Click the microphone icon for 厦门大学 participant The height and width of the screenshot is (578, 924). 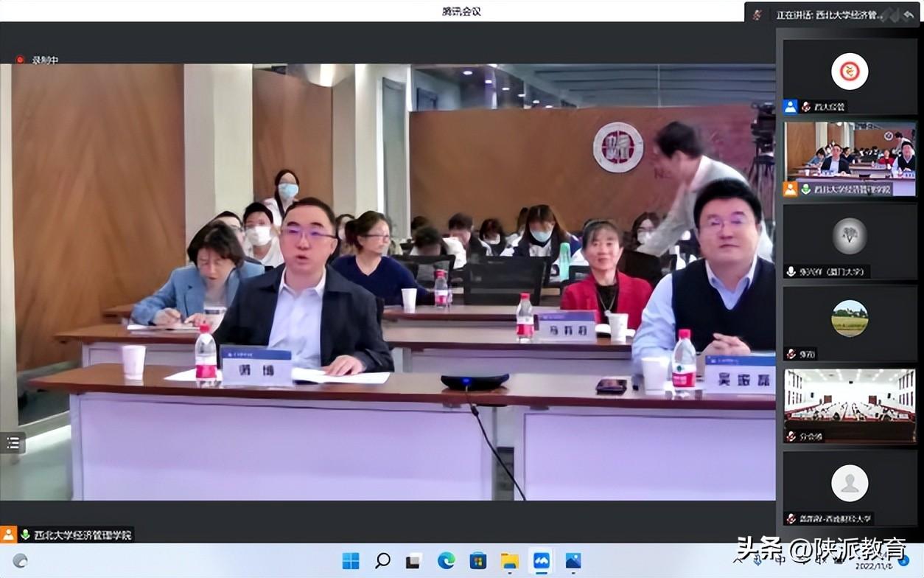791,271
